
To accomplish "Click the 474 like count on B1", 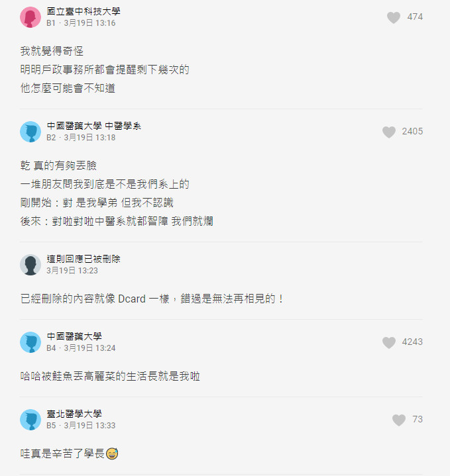I will tap(415, 17).
